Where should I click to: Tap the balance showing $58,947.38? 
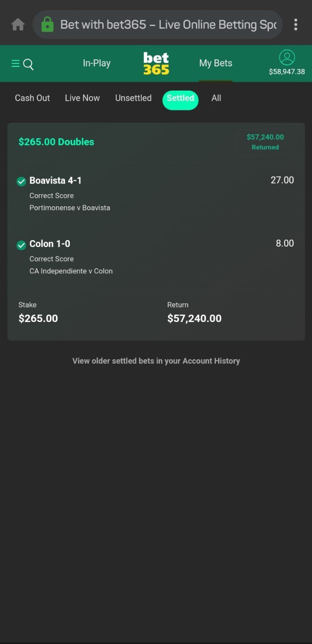pos(287,71)
